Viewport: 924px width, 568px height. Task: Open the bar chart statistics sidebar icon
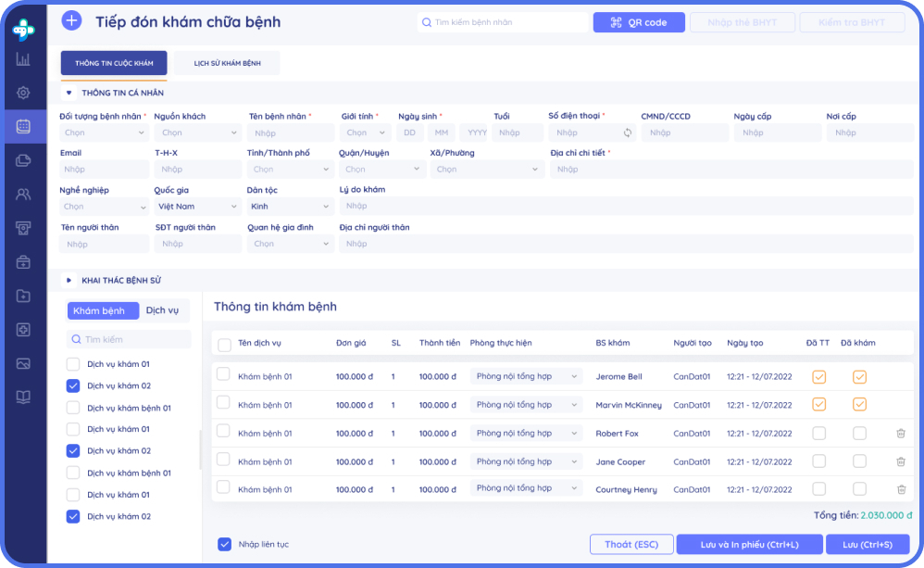point(23,59)
